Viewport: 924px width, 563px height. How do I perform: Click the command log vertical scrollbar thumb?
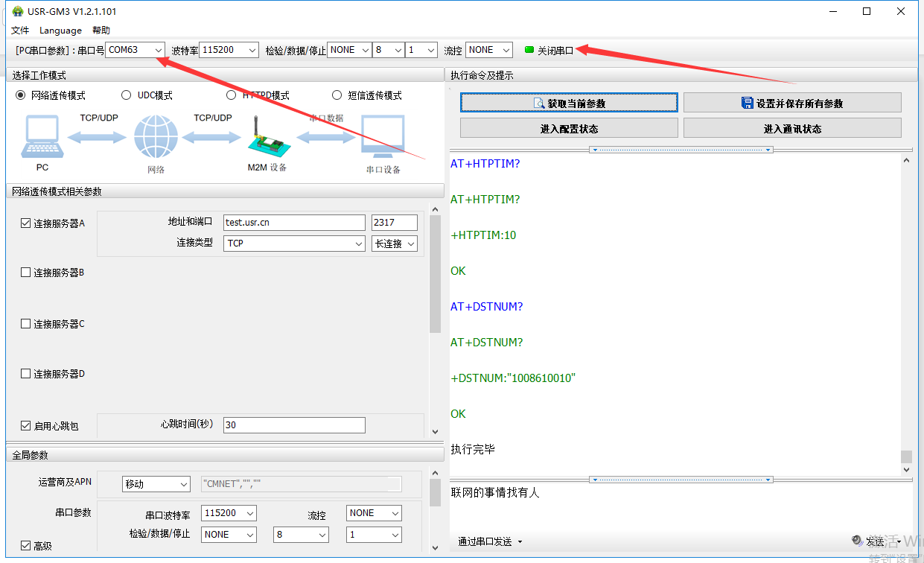[906, 456]
